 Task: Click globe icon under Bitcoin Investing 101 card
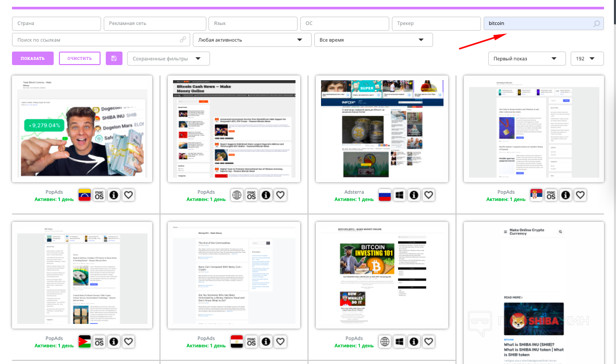tap(385, 342)
